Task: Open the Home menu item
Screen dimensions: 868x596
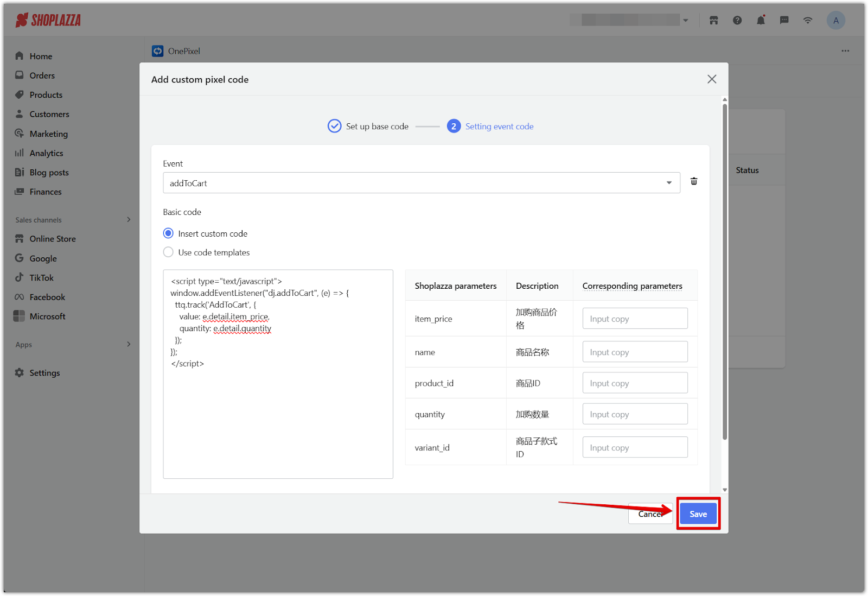Action: click(41, 56)
